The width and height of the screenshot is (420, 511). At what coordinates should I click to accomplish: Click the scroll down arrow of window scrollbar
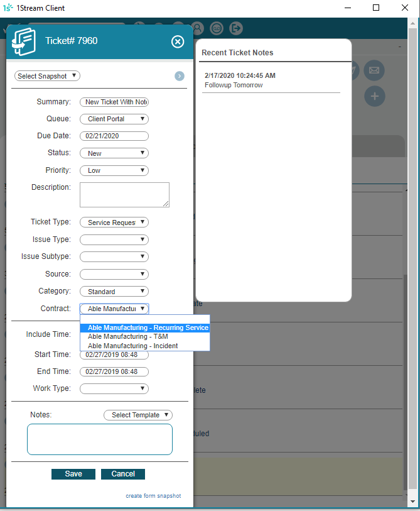pos(412,502)
